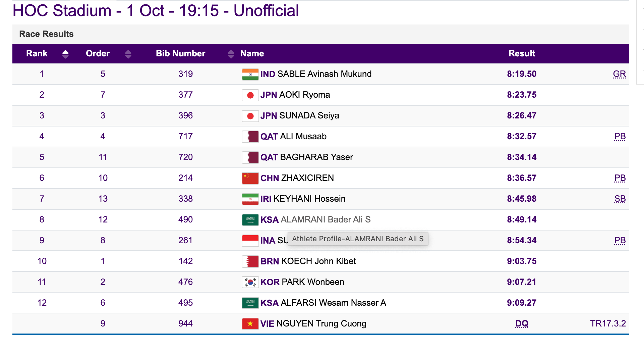The image size is (644, 355).
Task: Click bib number 319
Action: pyautogui.click(x=185, y=74)
